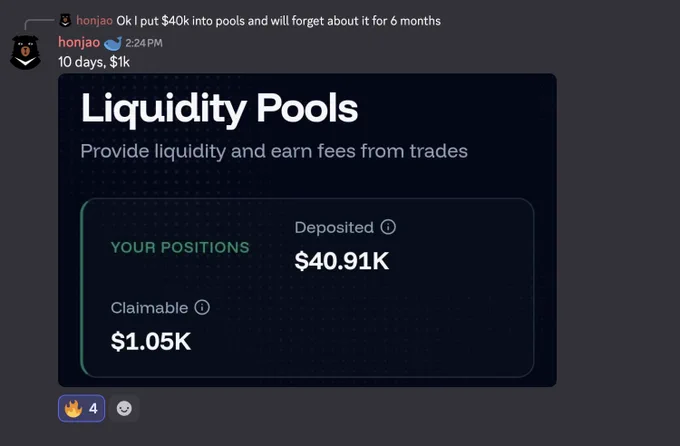This screenshot has width=680, height=446.
Task: Click the $40.91K deposited amount
Action: tap(342, 261)
